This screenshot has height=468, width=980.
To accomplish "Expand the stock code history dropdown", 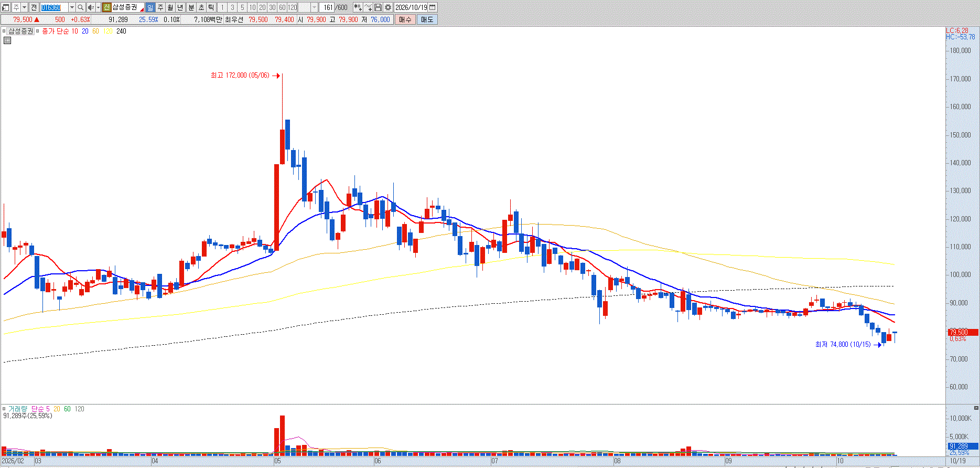I will tap(72, 7).
